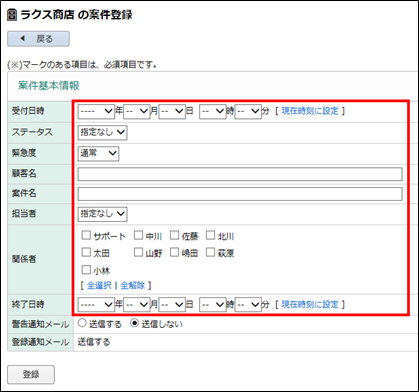Open the 担当者 dropdown
This screenshot has width=419, height=392.
tap(102, 214)
